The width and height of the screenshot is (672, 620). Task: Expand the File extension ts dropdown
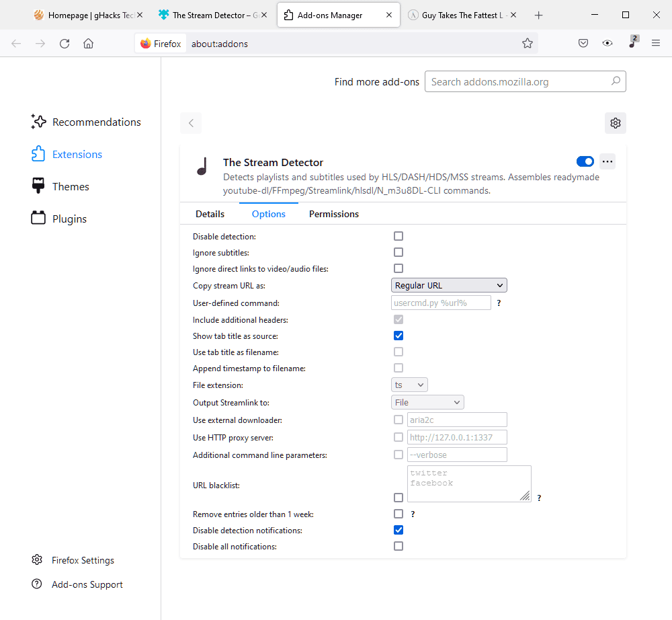tap(409, 385)
